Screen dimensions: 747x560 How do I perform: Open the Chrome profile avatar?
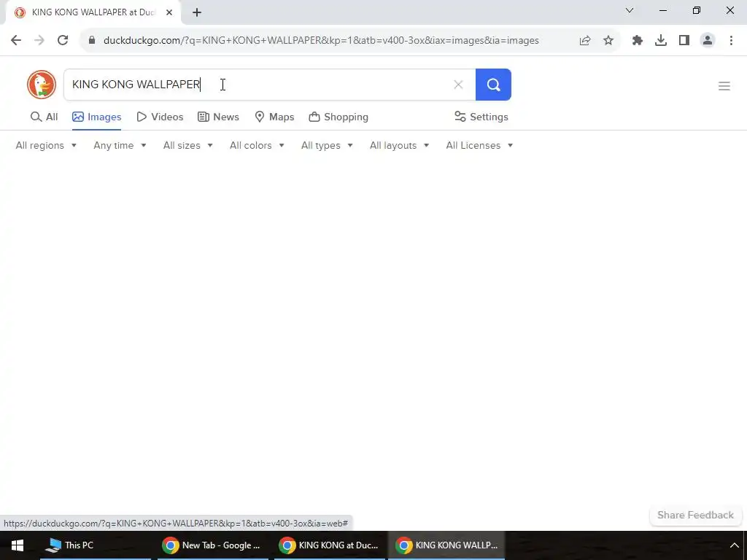pos(708,41)
